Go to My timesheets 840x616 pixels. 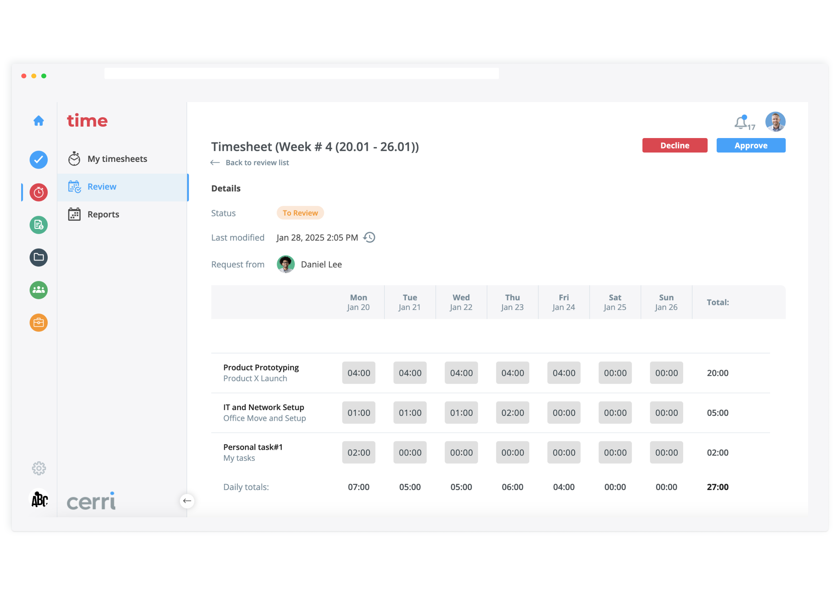click(117, 159)
